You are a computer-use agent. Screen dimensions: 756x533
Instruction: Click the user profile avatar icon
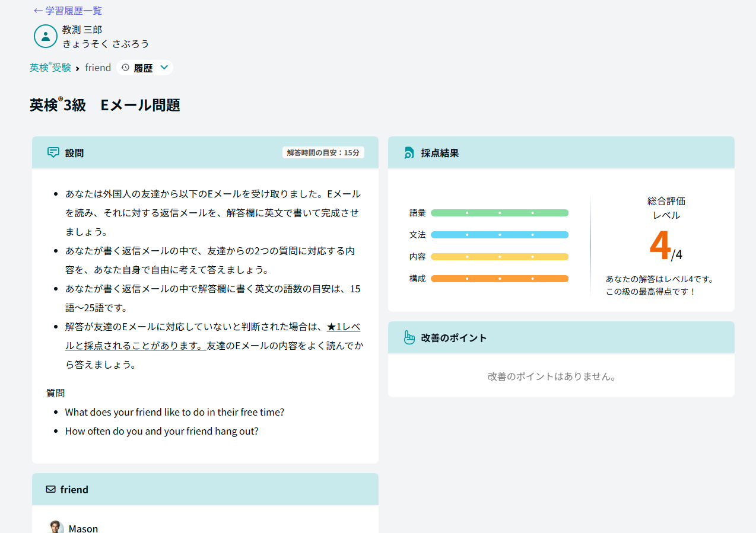point(45,36)
